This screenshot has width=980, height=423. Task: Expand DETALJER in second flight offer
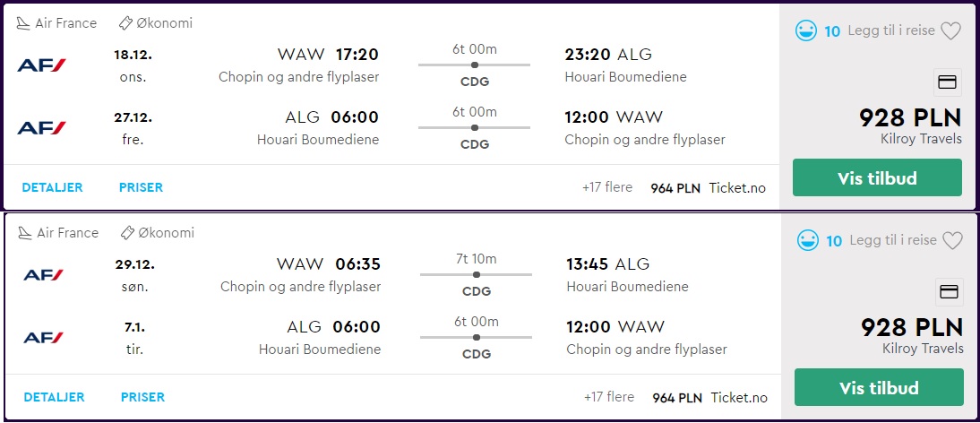(x=54, y=397)
